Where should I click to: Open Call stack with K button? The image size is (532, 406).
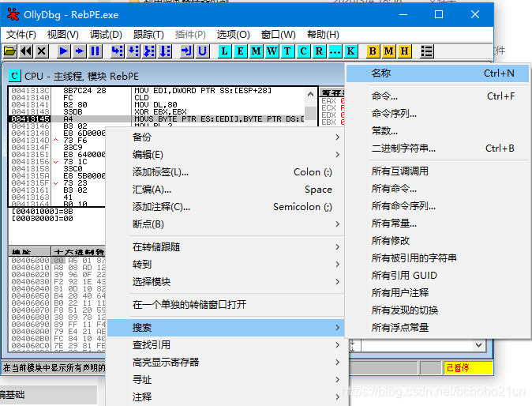tap(350, 51)
